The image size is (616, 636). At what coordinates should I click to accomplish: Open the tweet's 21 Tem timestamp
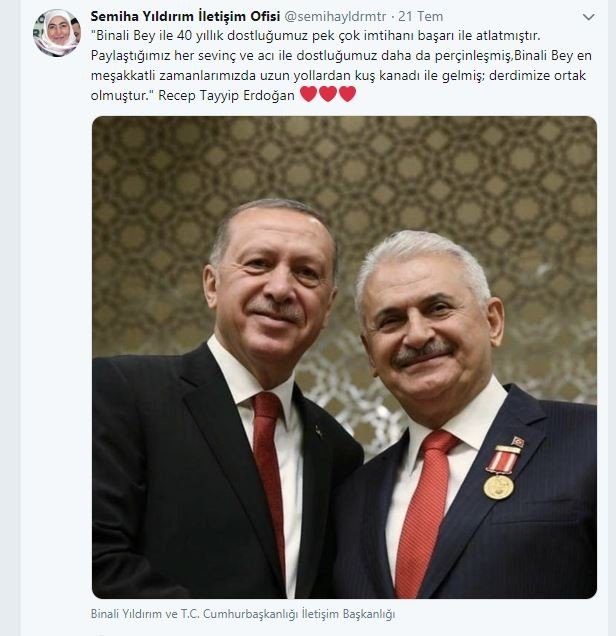[x=421, y=17]
